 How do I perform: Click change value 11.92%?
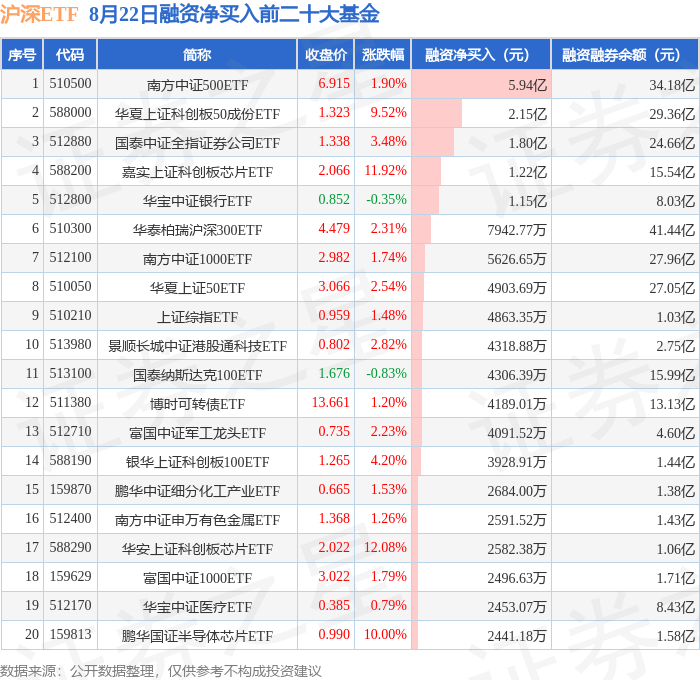tap(386, 171)
